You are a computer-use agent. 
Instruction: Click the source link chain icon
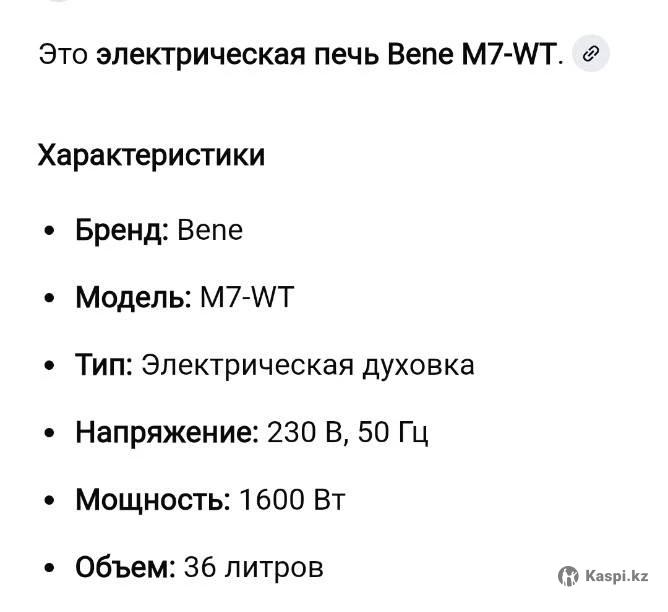click(591, 54)
